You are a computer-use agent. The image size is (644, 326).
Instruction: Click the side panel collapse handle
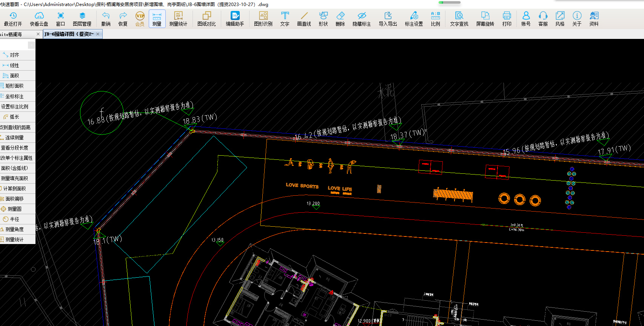[x=31, y=45]
